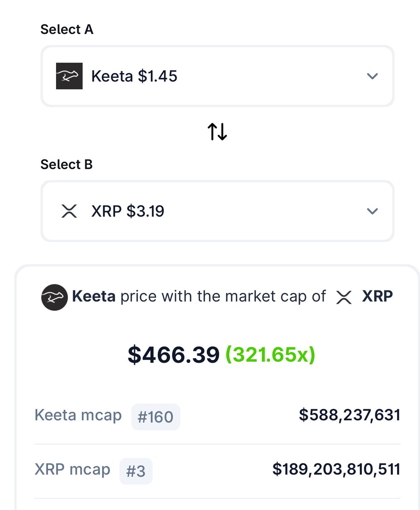The height and width of the screenshot is (510, 420).
Task: Open the Keeta $1.45 selector
Action: 134,76
